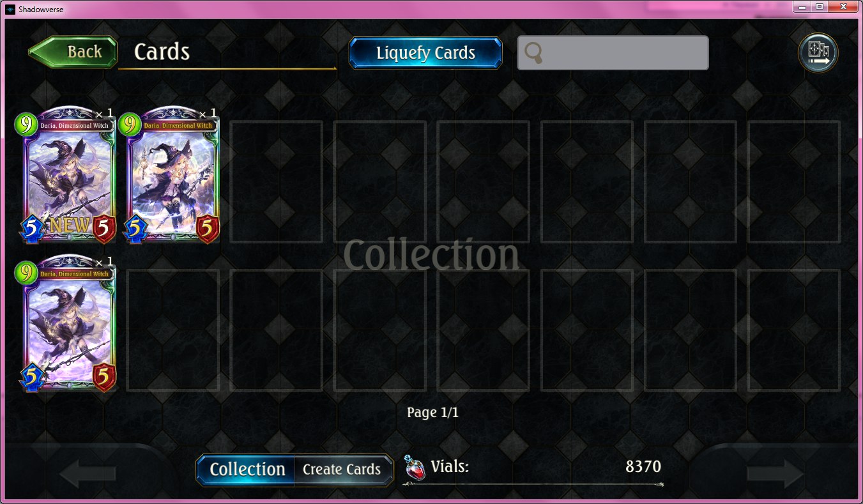
Task: Click the Back button
Action: point(73,52)
